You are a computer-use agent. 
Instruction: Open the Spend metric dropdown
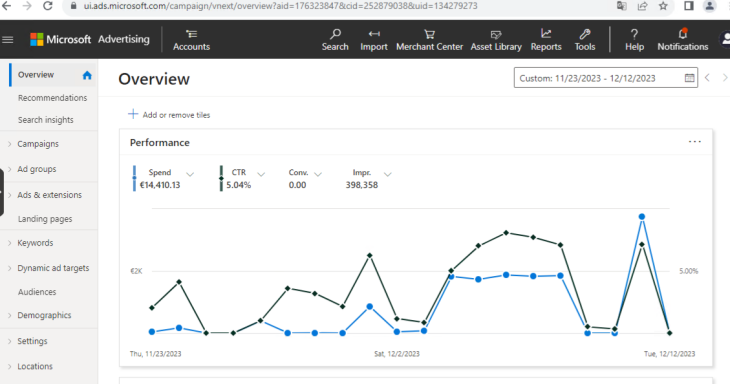(x=190, y=174)
